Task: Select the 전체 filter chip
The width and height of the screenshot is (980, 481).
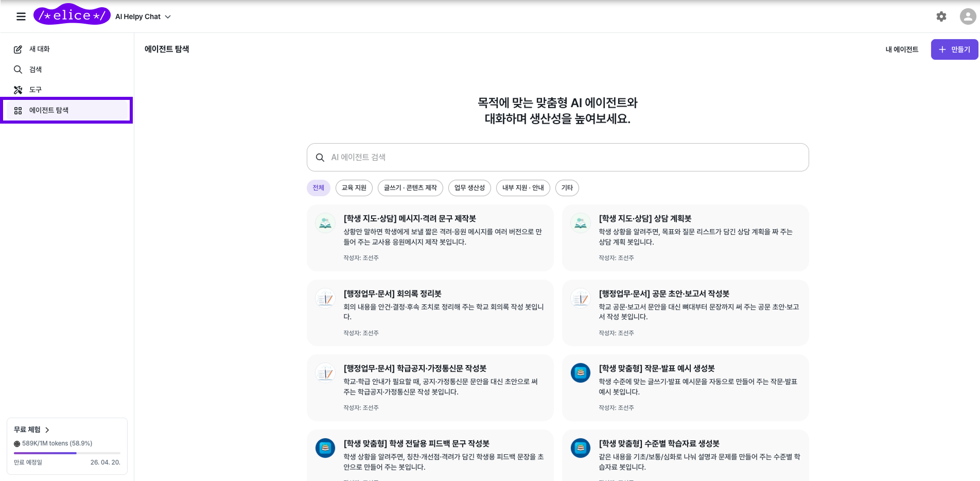Action: click(318, 187)
